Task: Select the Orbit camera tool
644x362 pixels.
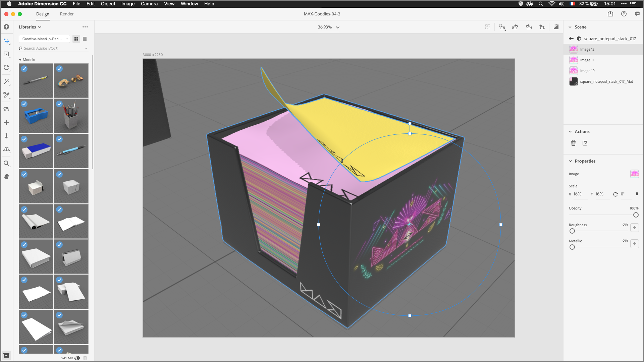Action: 6,109
